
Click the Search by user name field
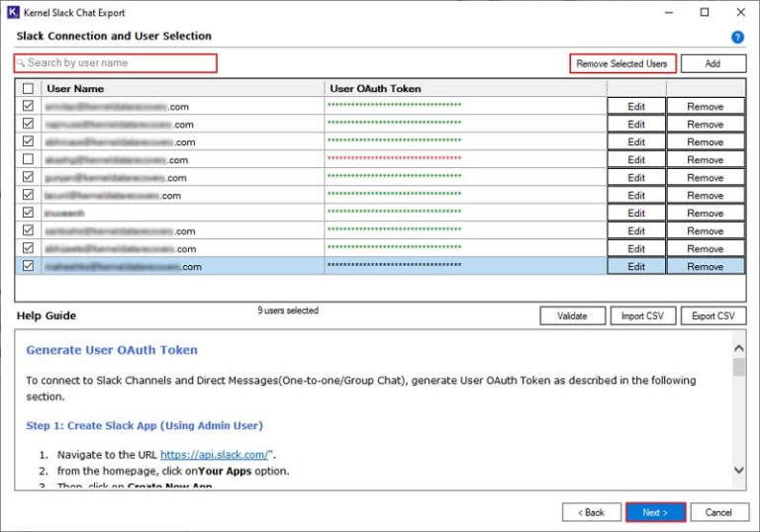[116, 63]
